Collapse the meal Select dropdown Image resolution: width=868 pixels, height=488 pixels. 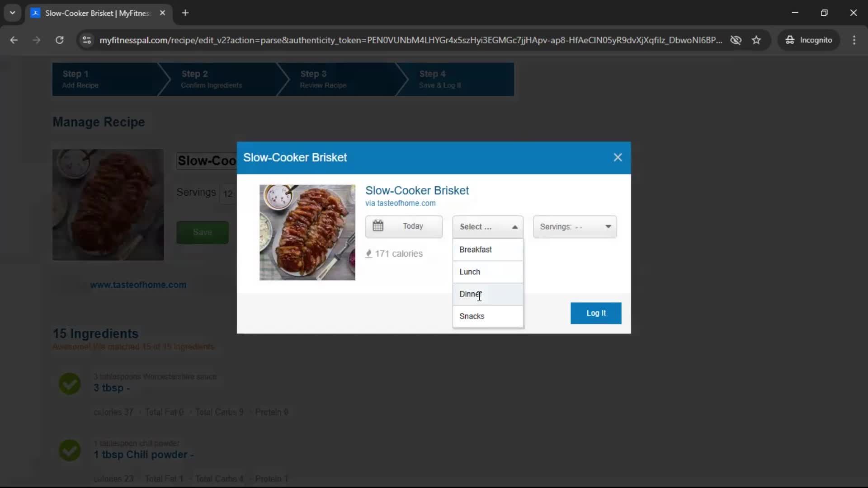pyautogui.click(x=488, y=227)
